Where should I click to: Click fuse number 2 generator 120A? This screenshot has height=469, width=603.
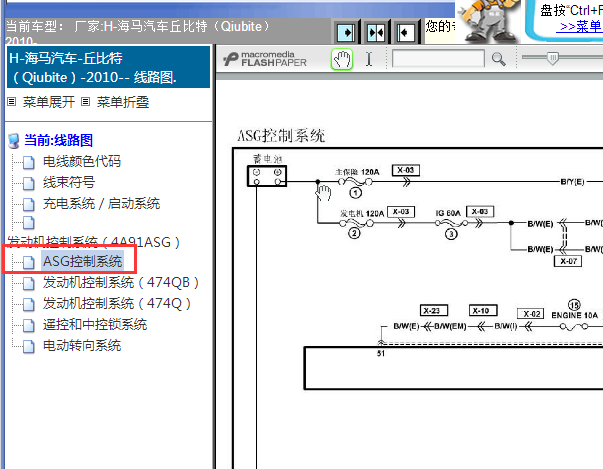(354, 233)
